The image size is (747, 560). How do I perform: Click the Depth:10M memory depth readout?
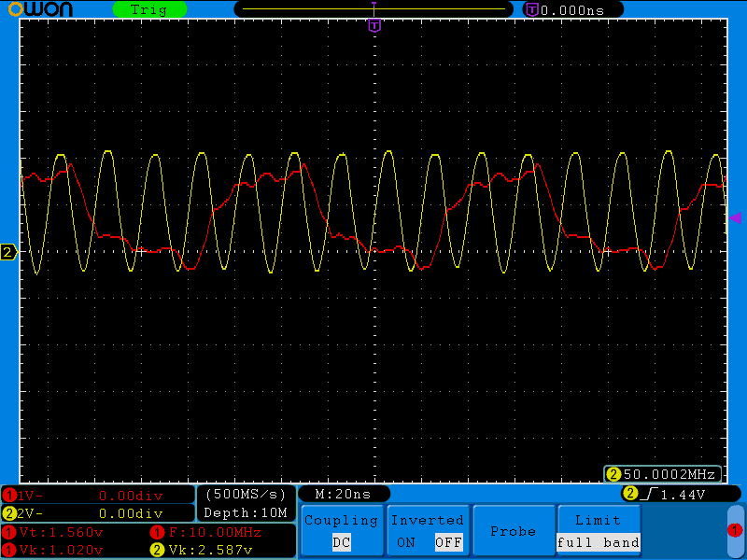[246, 512]
